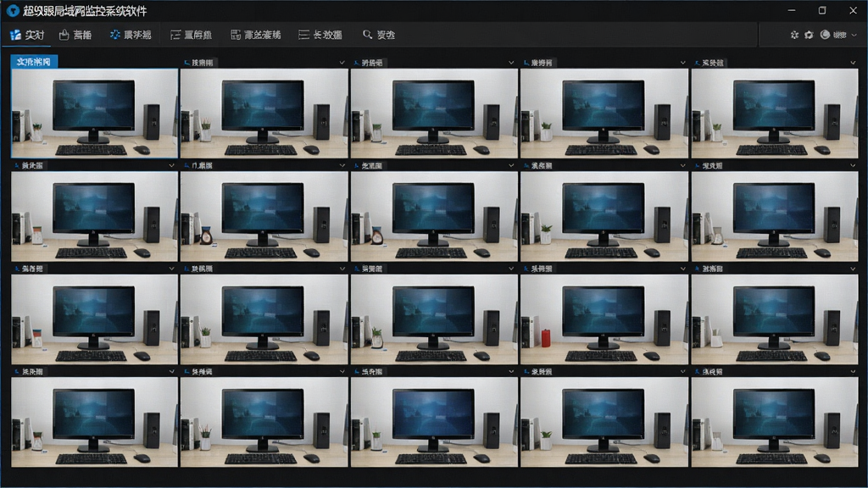Click header icon of row two, second tile
868x488 pixels.
click(186, 165)
